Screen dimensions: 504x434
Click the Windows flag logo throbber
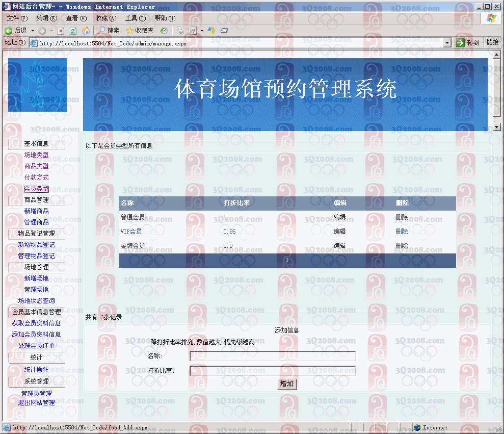point(491,18)
